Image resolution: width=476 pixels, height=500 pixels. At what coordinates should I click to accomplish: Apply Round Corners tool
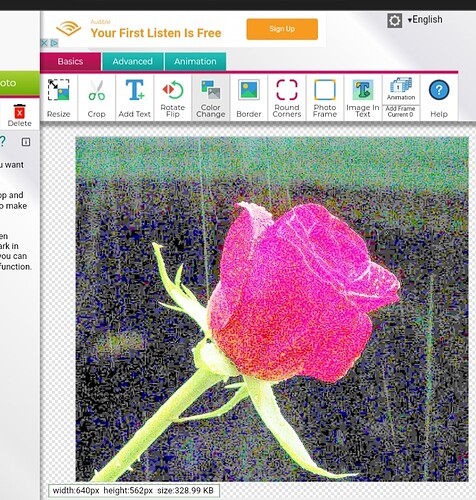pyautogui.click(x=287, y=98)
